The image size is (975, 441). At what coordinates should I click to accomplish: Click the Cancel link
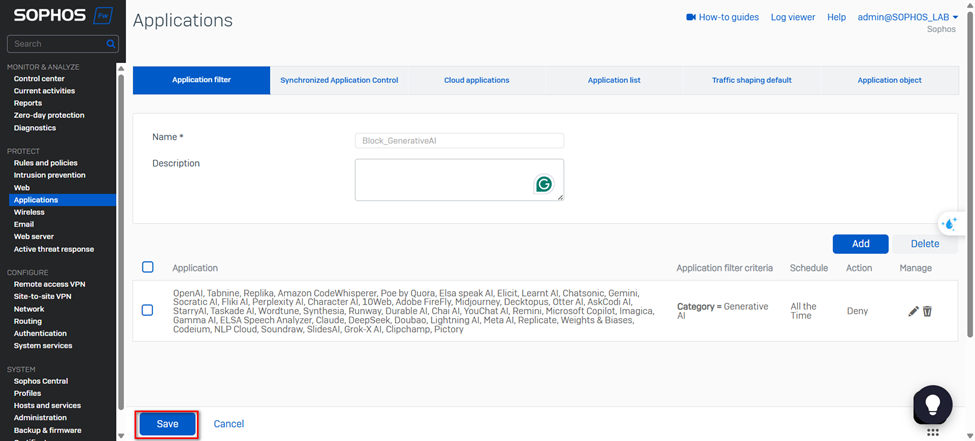pos(229,424)
